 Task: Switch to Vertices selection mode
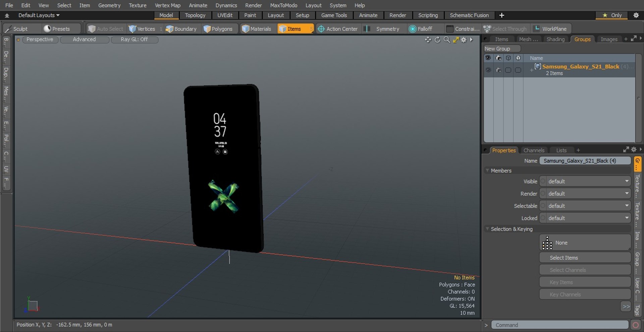pyautogui.click(x=142, y=29)
